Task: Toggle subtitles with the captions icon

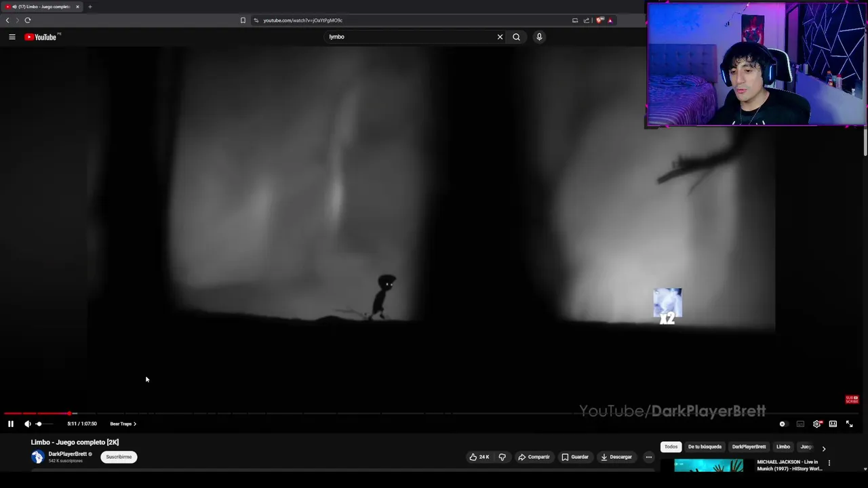Action: 800,424
